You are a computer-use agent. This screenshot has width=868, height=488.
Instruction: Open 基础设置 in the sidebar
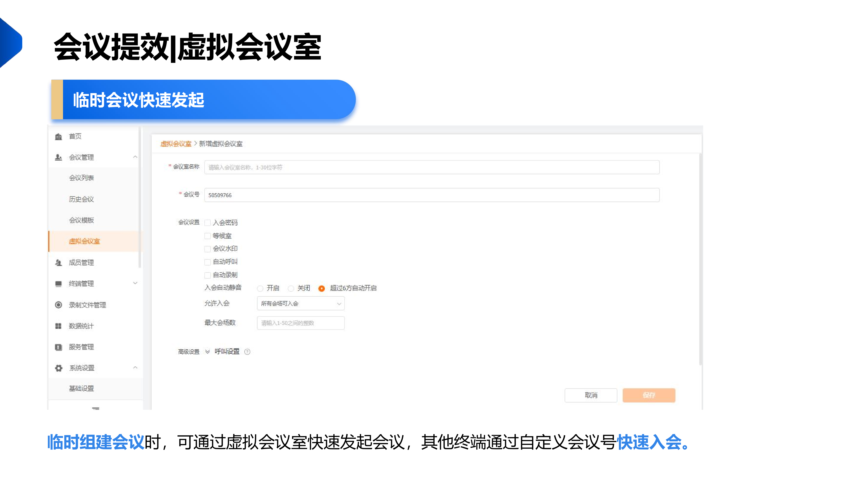(81, 389)
